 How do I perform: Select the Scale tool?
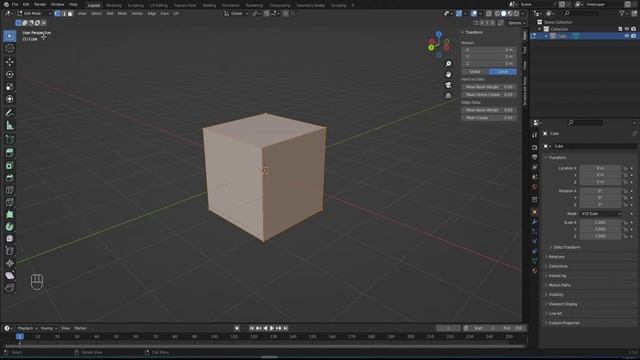pyautogui.click(x=9, y=87)
